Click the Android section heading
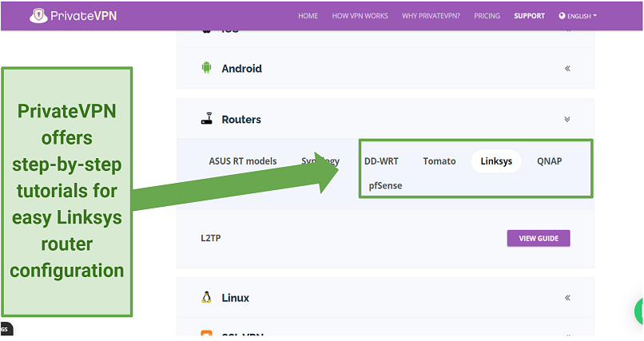This screenshot has width=644, height=341. point(241,69)
